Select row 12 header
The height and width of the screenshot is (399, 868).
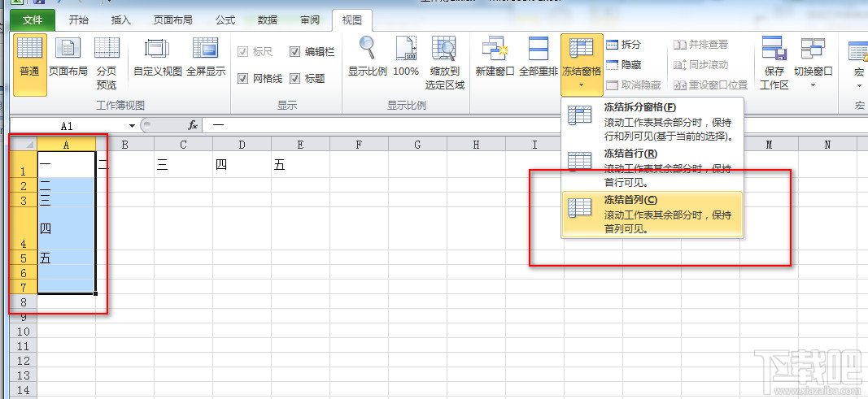pos(24,360)
